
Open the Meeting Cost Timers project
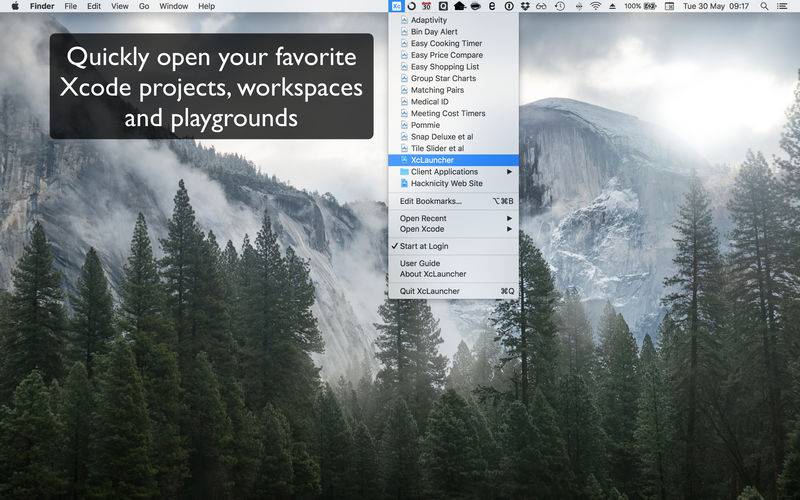(x=453, y=113)
